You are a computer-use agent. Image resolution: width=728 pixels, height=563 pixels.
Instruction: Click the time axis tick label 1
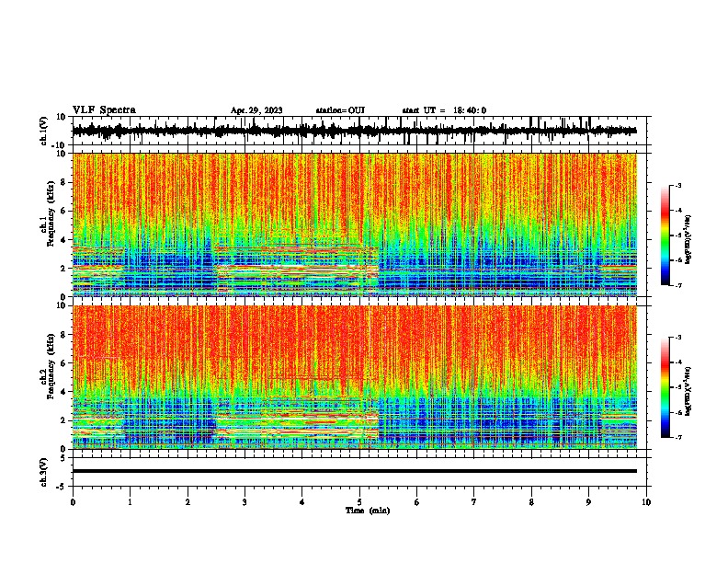[x=131, y=502]
